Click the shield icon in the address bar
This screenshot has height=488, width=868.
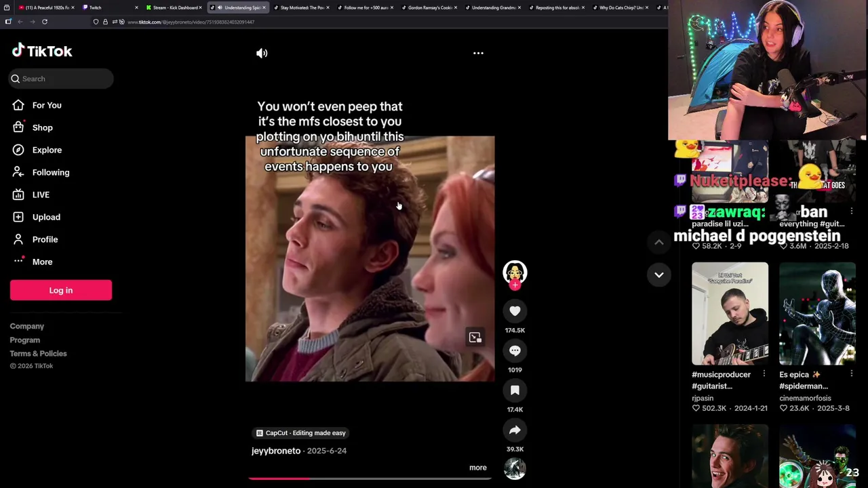(96, 22)
